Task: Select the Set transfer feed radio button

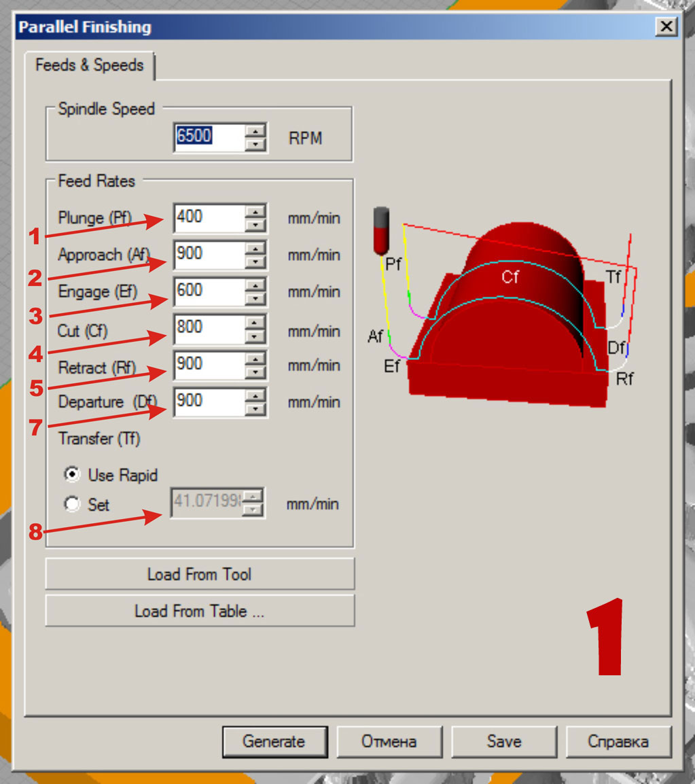Action: [72, 504]
